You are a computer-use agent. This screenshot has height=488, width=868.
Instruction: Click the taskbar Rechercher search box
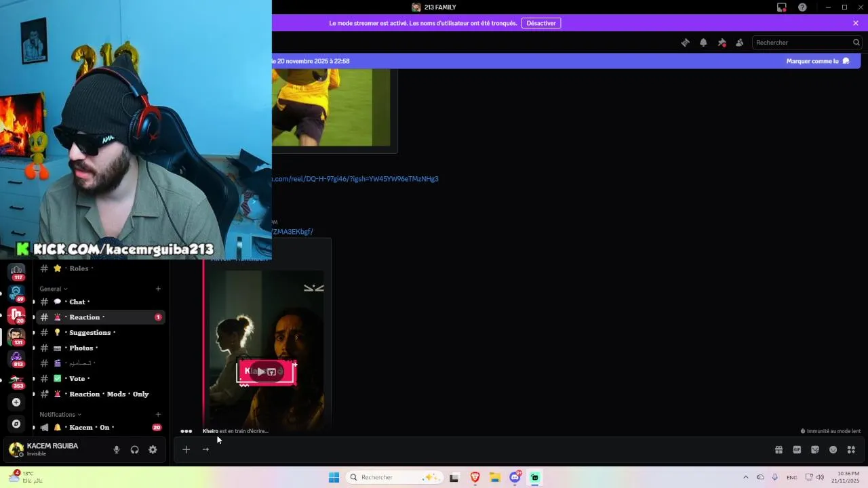(395, 477)
